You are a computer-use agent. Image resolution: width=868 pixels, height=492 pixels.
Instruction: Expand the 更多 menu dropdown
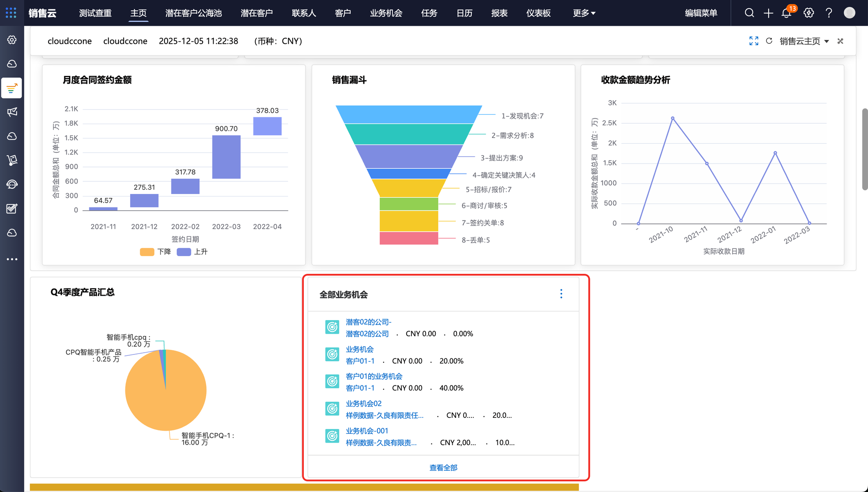coord(584,13)
